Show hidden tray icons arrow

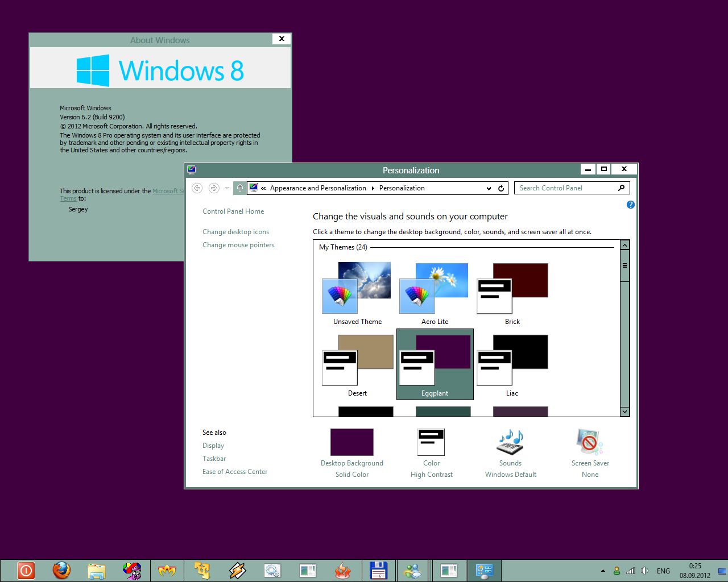coord(603,571)
